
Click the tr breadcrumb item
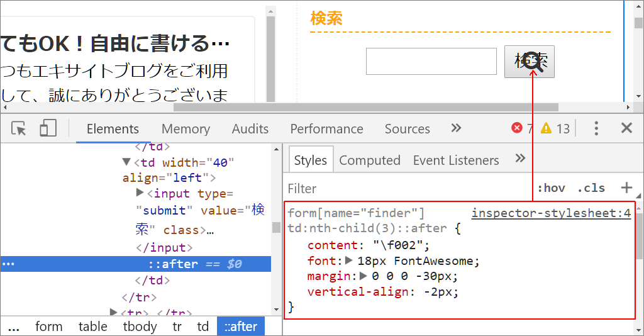pyautogui.click(x=177, y=327)
